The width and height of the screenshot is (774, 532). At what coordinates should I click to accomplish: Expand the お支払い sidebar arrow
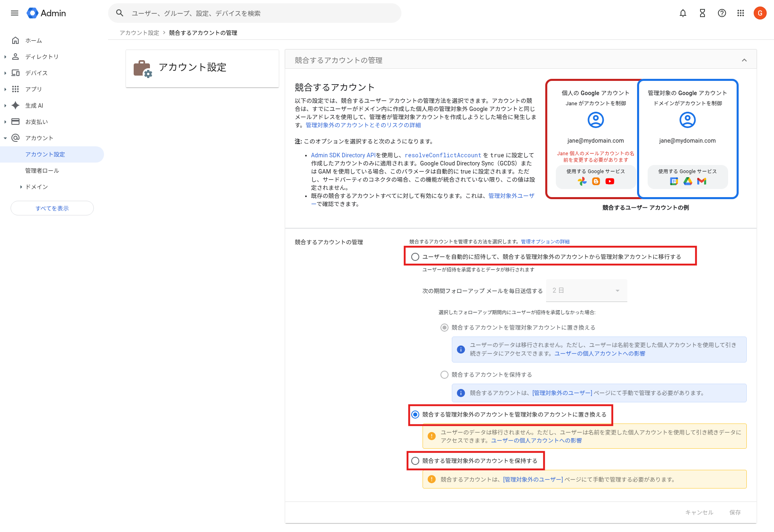click(5, 122)
